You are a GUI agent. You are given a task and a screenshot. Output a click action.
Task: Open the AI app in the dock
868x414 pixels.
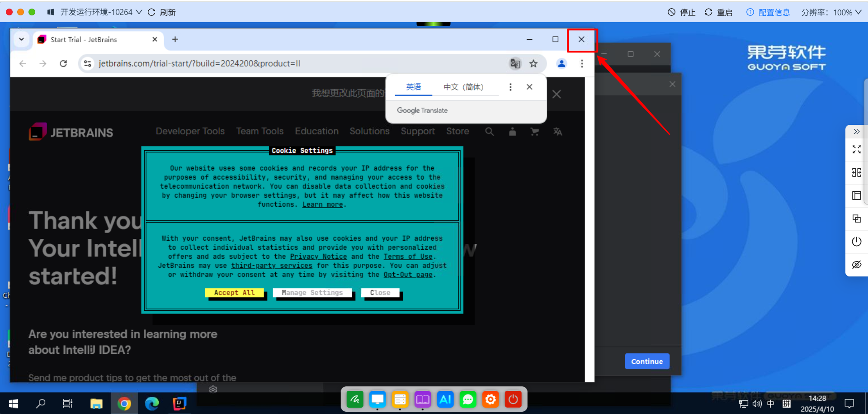445,400
